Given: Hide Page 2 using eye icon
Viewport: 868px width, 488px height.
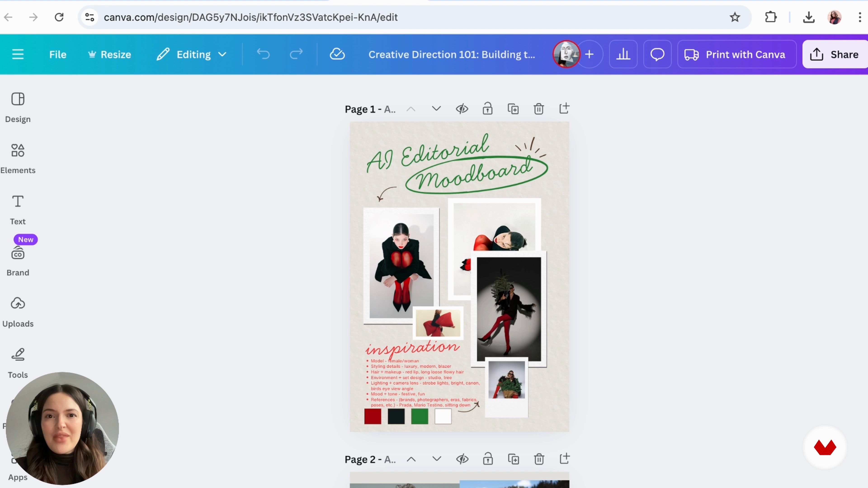Looking at the screenshot, I should click(x=462, y=459).
